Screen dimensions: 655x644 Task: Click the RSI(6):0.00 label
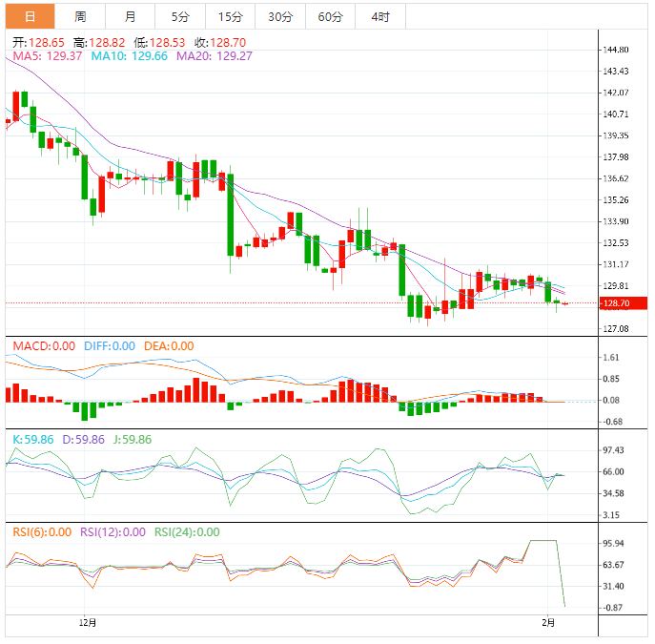[42, 532]
